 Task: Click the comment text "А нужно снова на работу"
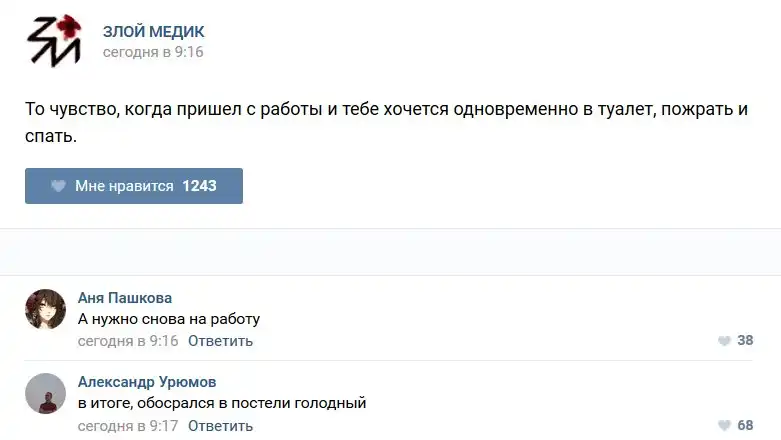pyautogui.click(x=169, y=320)
